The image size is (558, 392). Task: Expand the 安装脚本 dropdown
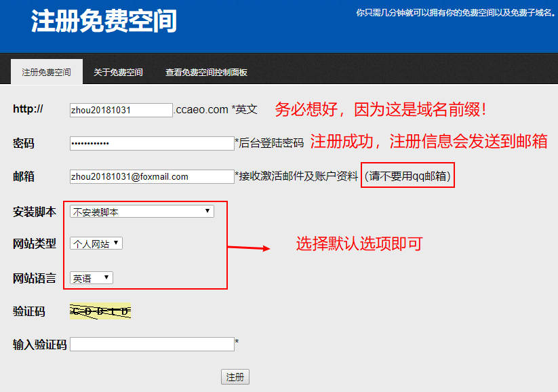[x=142, y=212]
